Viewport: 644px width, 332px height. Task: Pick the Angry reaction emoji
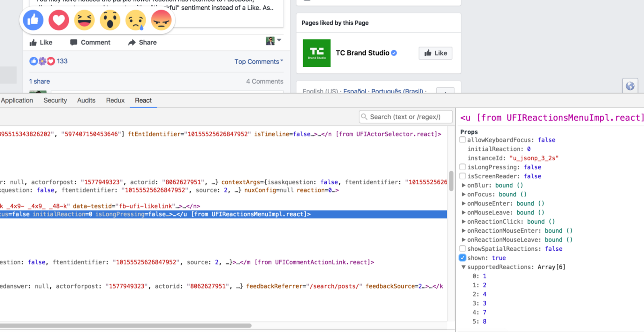(x=161, y=20)
